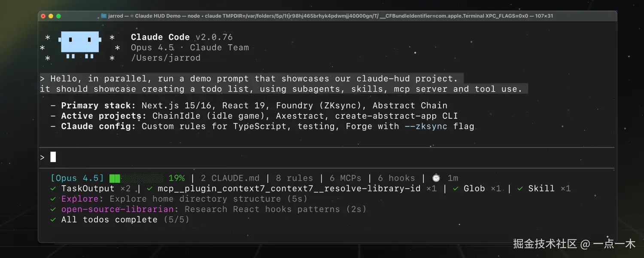Click the green zoom window button
The image size is (644, 258).
click(59, 16)
